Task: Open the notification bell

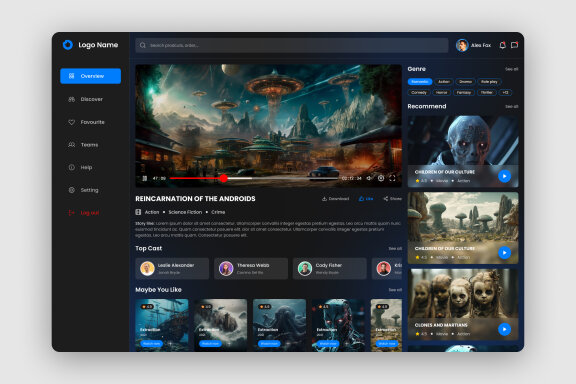Action: pyautogui.click(x=502, y=45)
